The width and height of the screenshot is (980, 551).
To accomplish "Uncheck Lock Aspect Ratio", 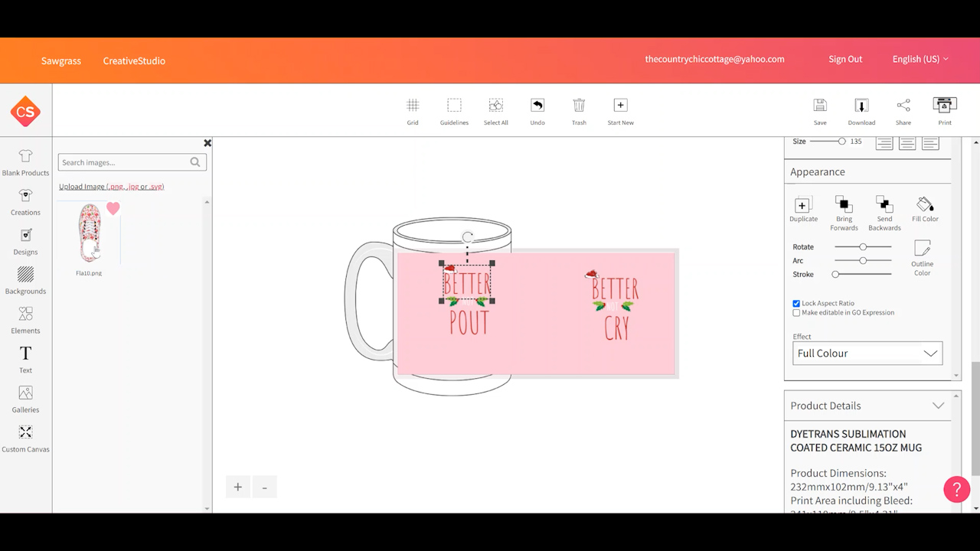I will 796,304.
